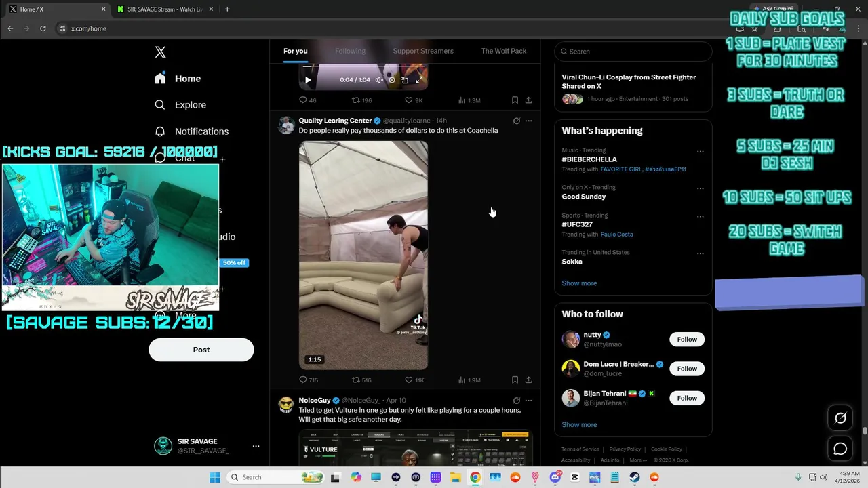Like the post with 9K likes
Viewport: 868px width, 488px height.
tap(414, 100)
